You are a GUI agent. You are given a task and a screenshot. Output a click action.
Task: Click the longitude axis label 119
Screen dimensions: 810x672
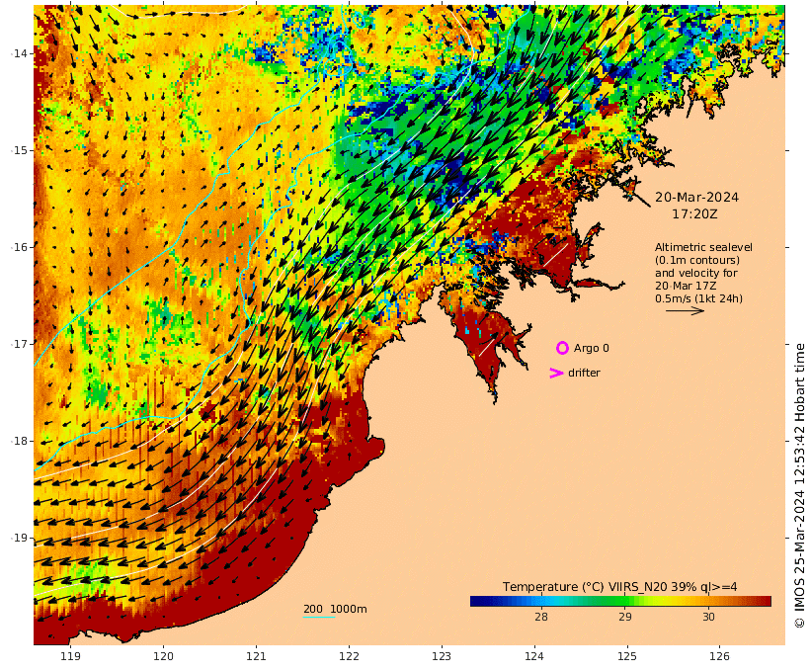(71, 656)
